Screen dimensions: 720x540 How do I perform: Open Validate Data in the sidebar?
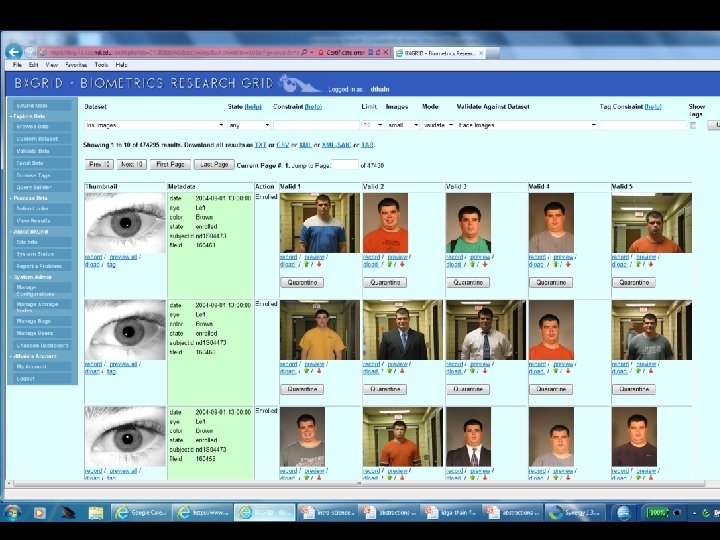[42, 151]
